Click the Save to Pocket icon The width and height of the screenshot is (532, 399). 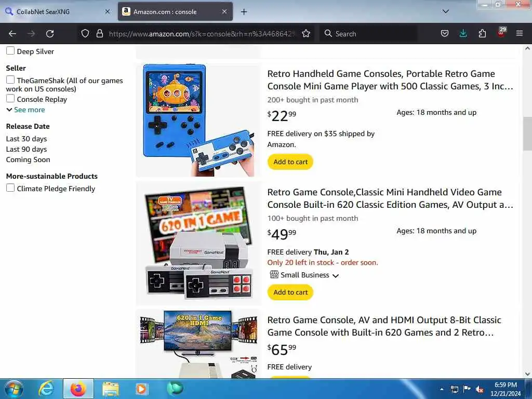[445, 34]
